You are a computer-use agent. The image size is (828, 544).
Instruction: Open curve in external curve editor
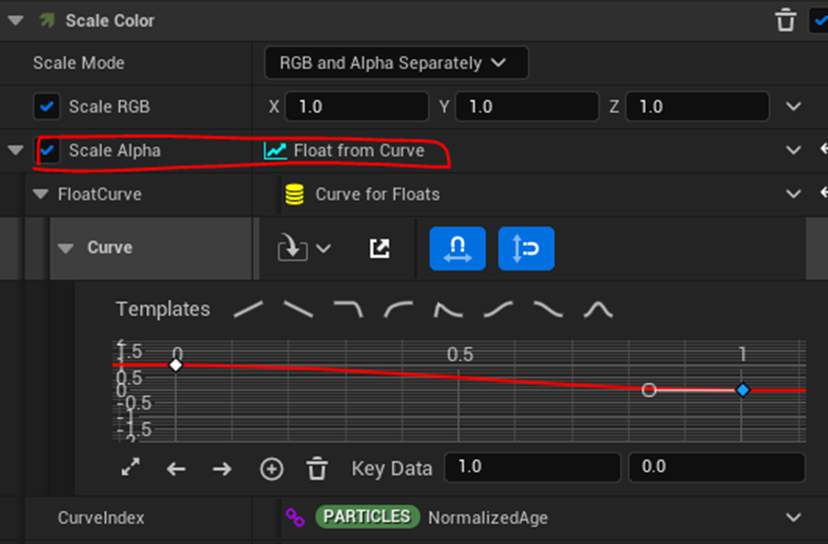(x=379, y=248)
